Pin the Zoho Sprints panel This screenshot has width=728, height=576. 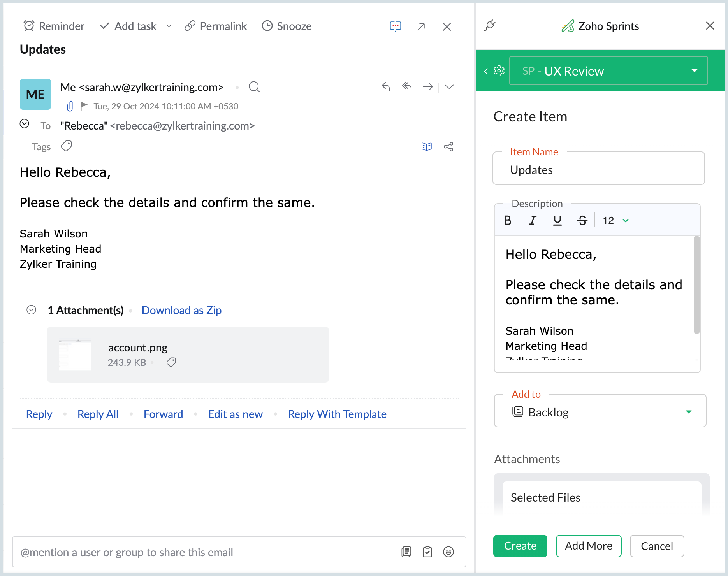[490, 26]
